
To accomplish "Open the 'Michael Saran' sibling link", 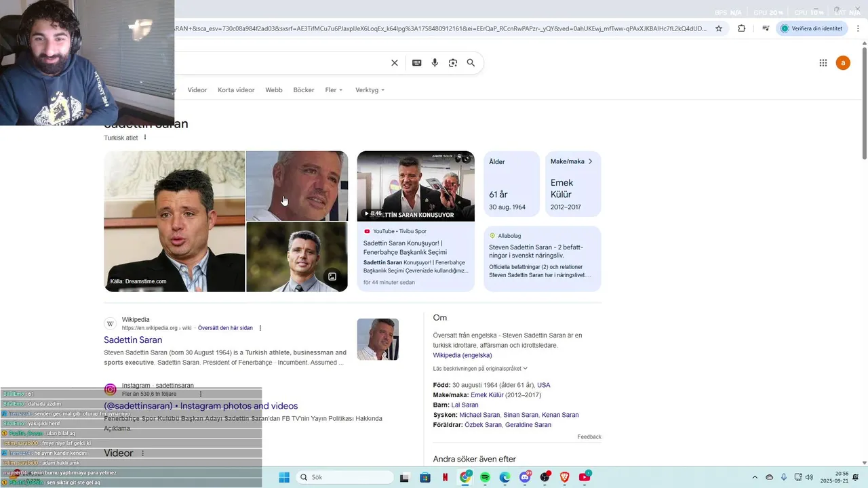I will coord(479,415).
